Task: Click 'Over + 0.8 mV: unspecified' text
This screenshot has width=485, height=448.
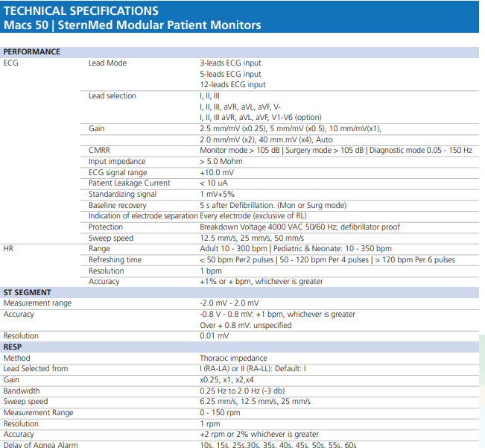Action: (246, 326)
